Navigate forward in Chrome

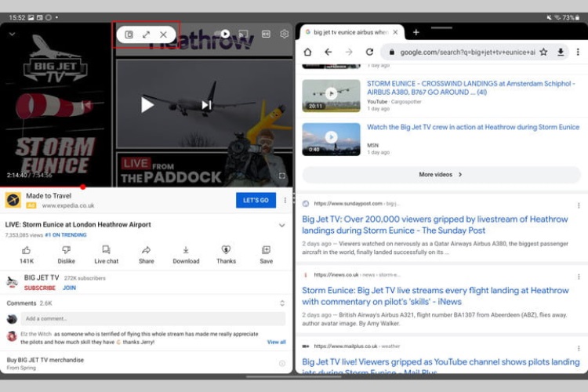point(349,52)
